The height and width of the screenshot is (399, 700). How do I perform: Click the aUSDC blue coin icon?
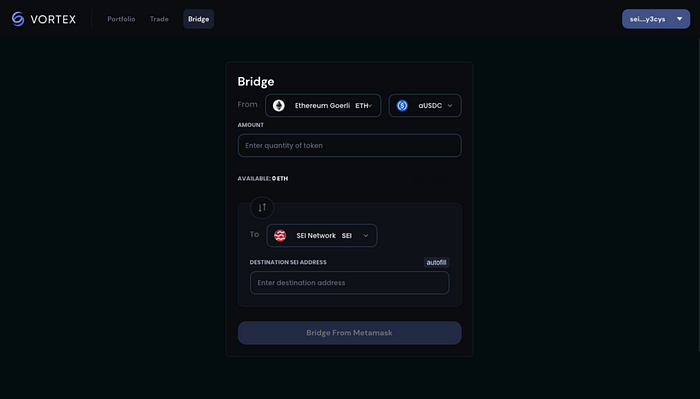pyautogui.click(x=402, y=106)
